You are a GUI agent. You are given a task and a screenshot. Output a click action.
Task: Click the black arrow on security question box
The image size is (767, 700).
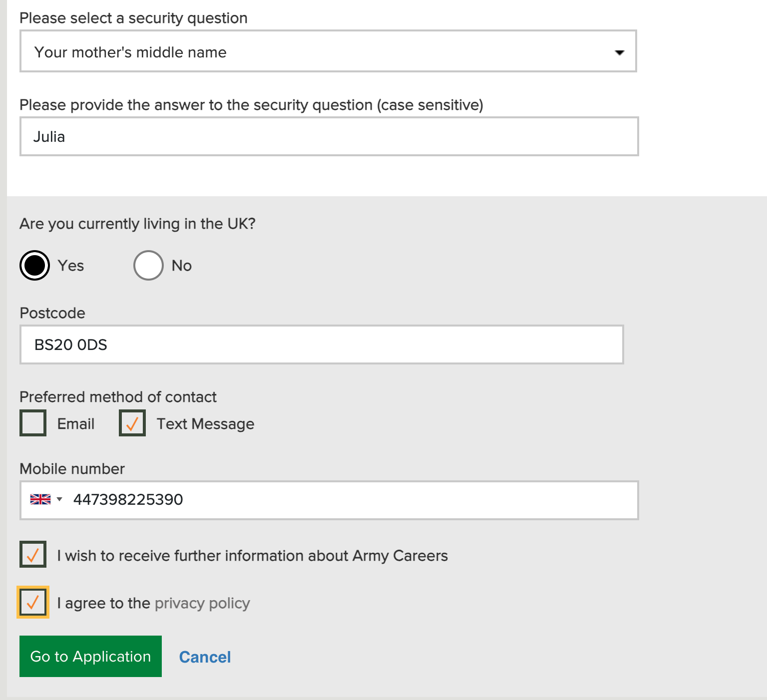point(619,52)
